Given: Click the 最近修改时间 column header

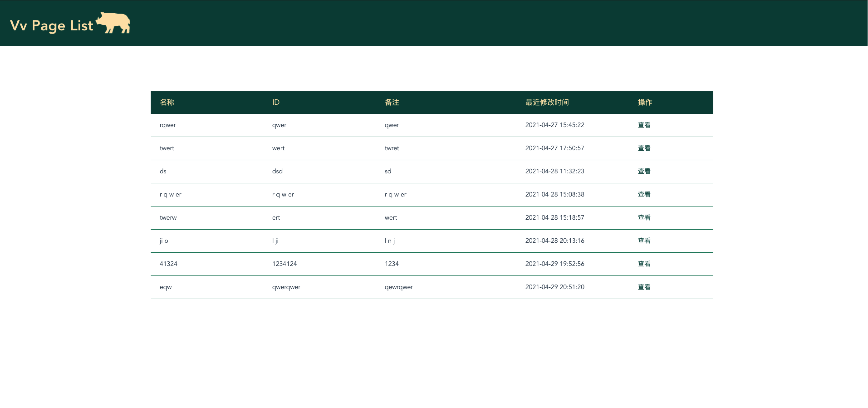Looking at the screenshot, I should pos(547,102).
